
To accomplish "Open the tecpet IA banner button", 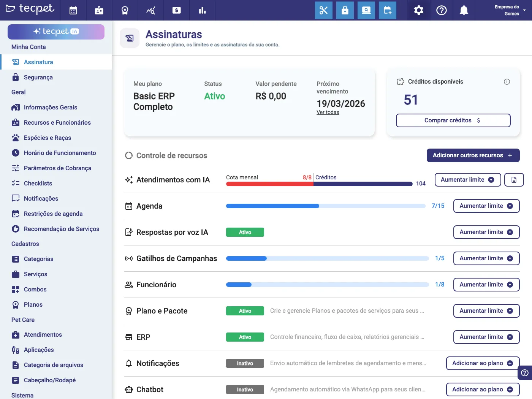I will click(56, 32).
